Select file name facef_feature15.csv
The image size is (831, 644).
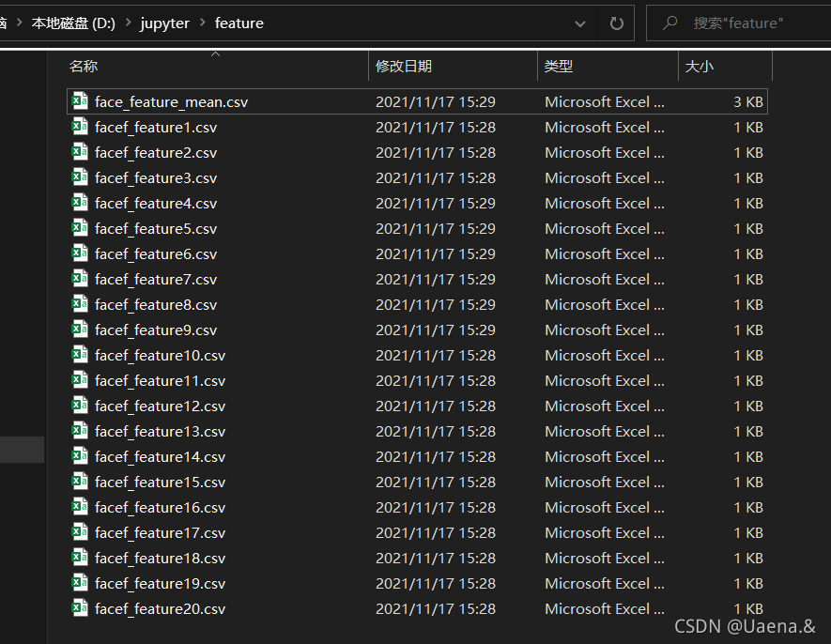(x=160, y=483)
